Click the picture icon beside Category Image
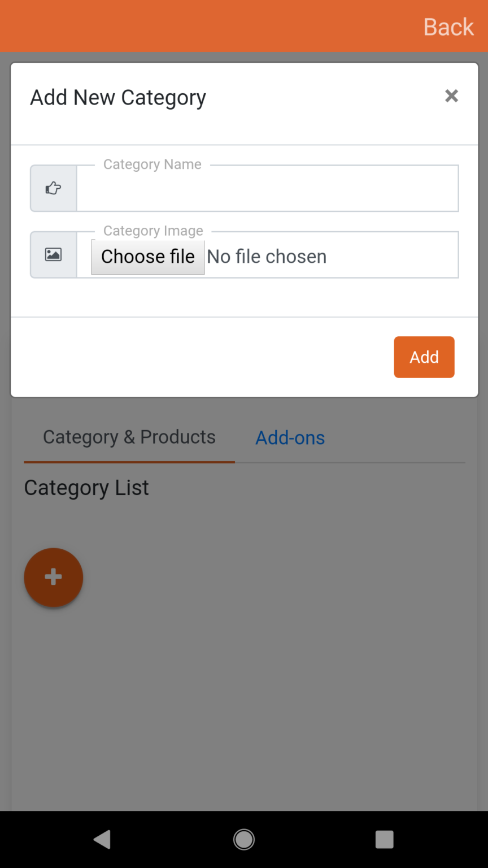Viewport: 488px width, 868px height. pos(53,254)
